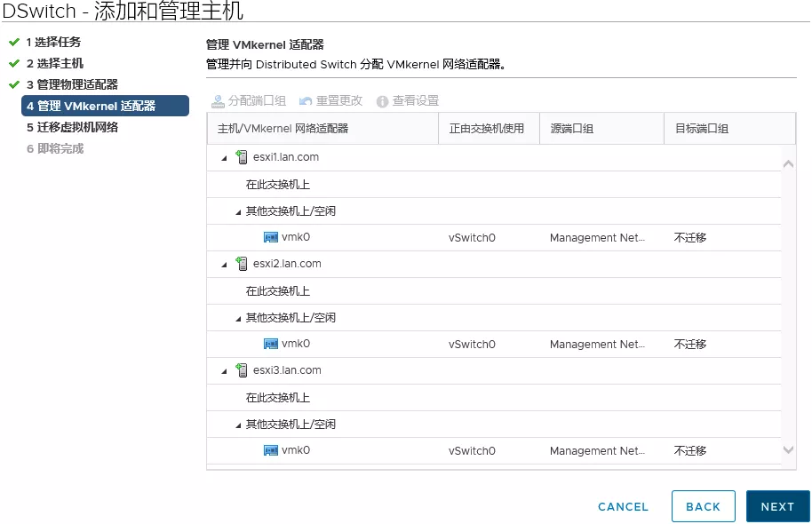Click CANCEL to exit the wizard
This screenshot has width=812, height=524.
click(x=623, y=507)
